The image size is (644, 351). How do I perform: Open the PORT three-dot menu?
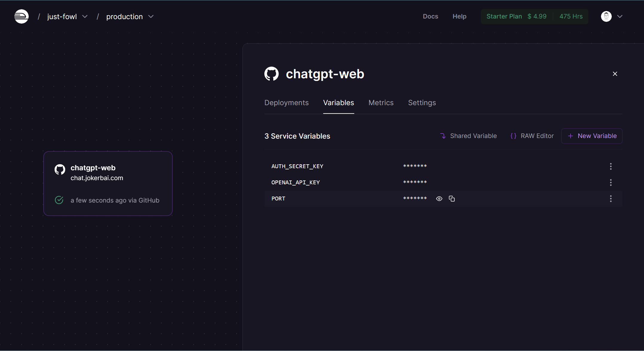611,199
